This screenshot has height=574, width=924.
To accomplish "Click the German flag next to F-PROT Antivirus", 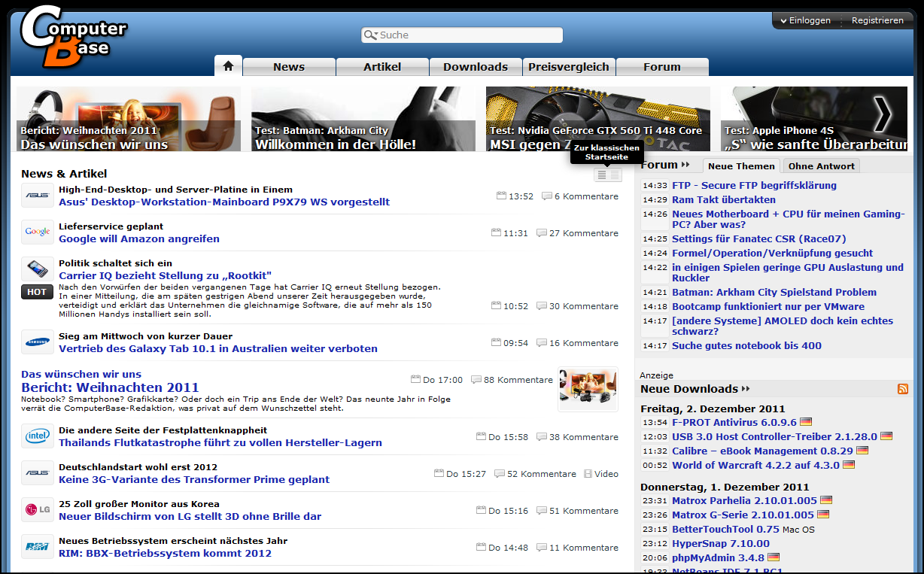I will (806, 422).
